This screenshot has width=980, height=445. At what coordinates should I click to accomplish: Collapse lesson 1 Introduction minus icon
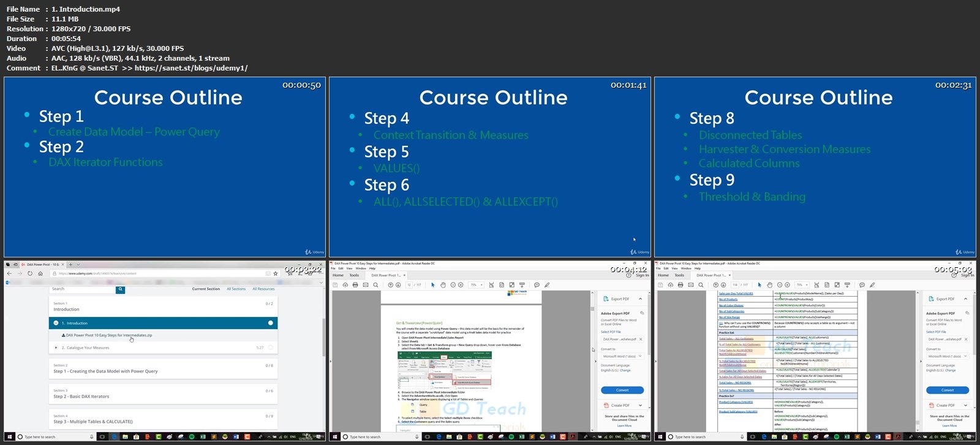click(56, 323)
